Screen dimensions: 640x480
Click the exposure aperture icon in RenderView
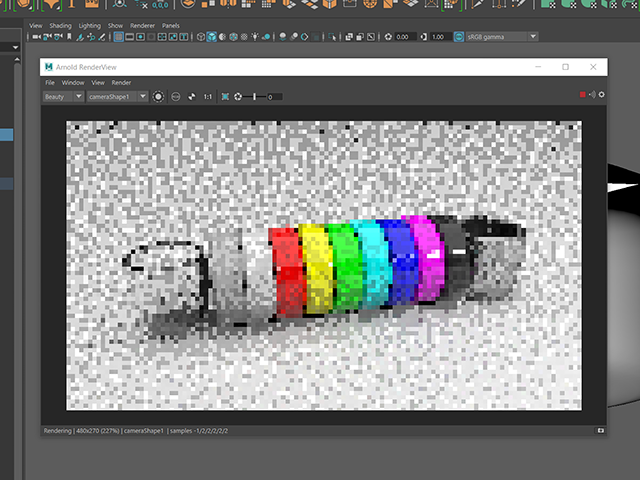pyautogui.click(x=238, y=97)
